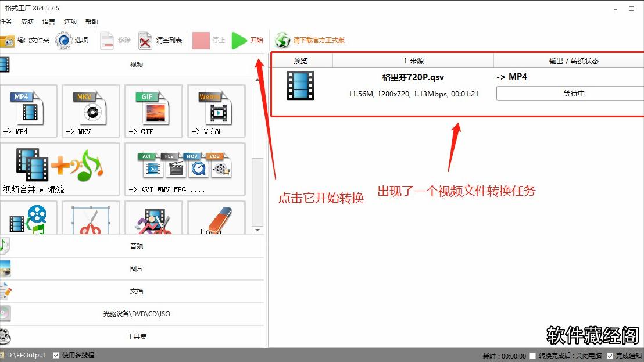Expand the 工具集 category section
This screenshot has width=644, height=362.
pyautogui.click(x=137, y=336)
